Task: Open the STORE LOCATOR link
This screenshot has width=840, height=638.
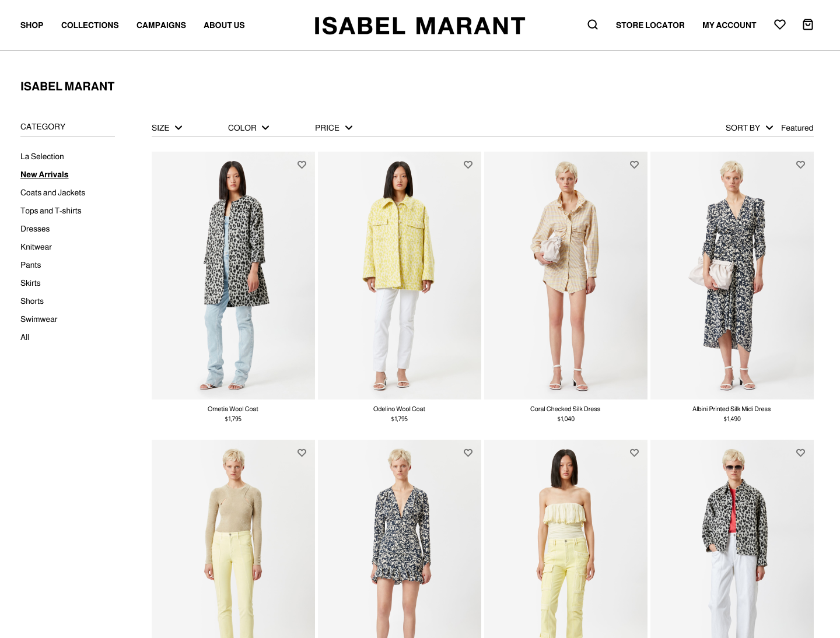Action: click(650, 25)
